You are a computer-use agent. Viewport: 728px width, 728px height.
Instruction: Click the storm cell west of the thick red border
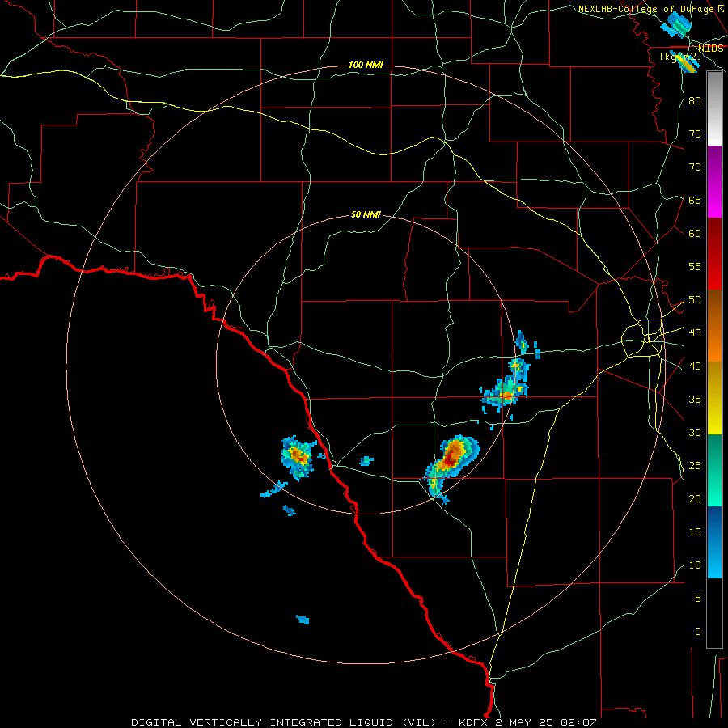pyautogui.click(x=298, y=457)
